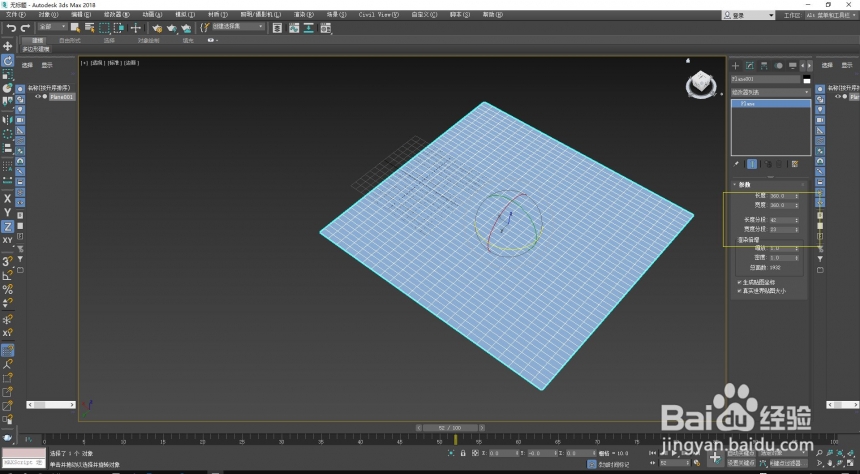Image resolution: width=860 pixels, height=474 pixels.
Task: Open the selection filter dropdown in main toolbar
Action: (52, 27)
